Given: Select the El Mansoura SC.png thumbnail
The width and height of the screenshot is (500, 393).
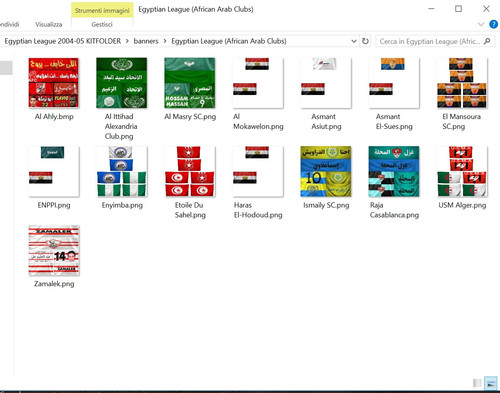Looking at the screenshot, I should (x=462, y=83).
